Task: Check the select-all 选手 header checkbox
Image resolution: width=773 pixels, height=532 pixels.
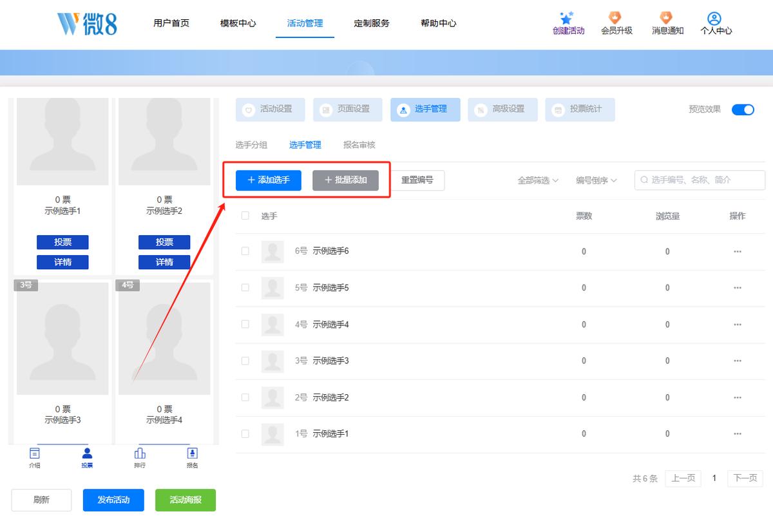Action: click(245, 216)
